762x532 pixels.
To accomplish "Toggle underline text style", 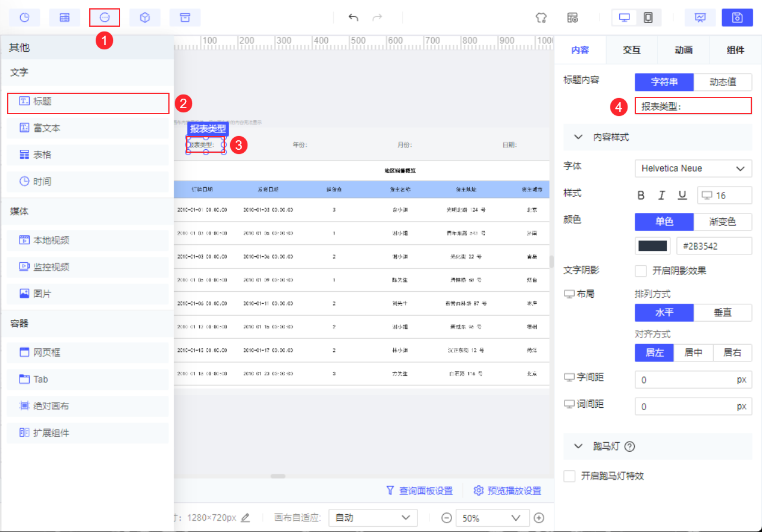I will click(x=682, y=195).
